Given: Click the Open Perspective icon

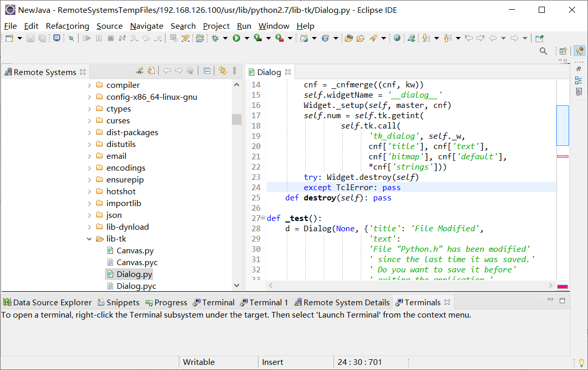Looking at the screenshot, I should [563, 51].
